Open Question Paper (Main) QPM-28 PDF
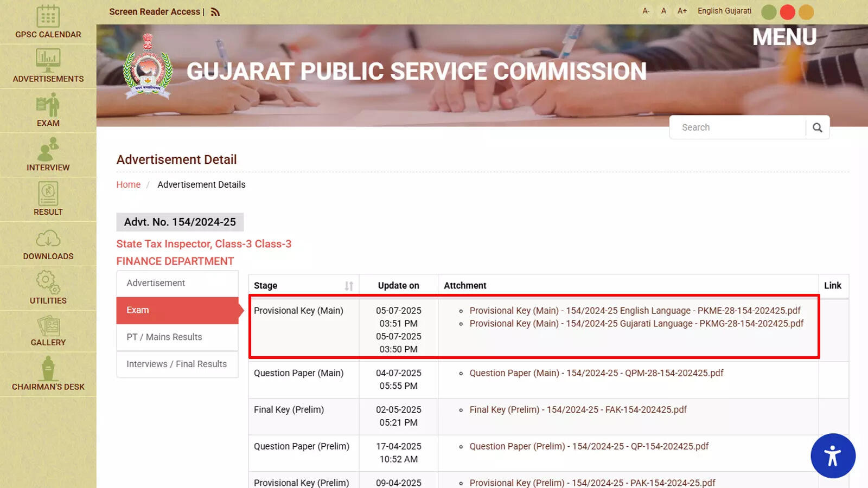Image resolution: width=868 pixels, height=488 pixels. coord(596,373)
